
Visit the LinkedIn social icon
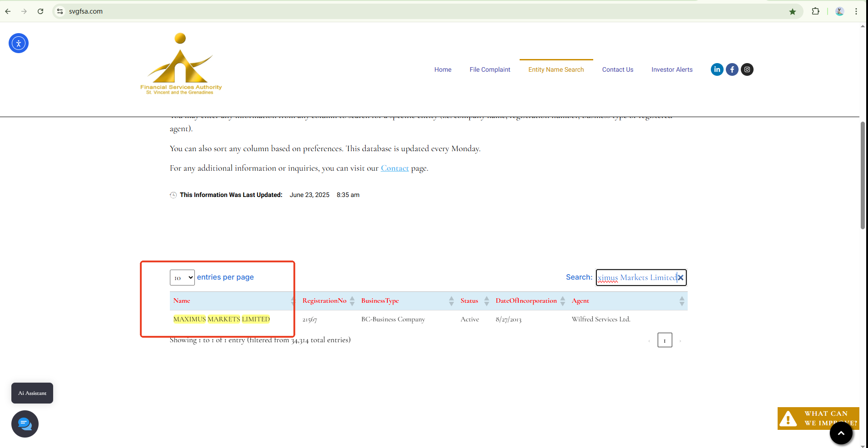click(x=717, y=69)
